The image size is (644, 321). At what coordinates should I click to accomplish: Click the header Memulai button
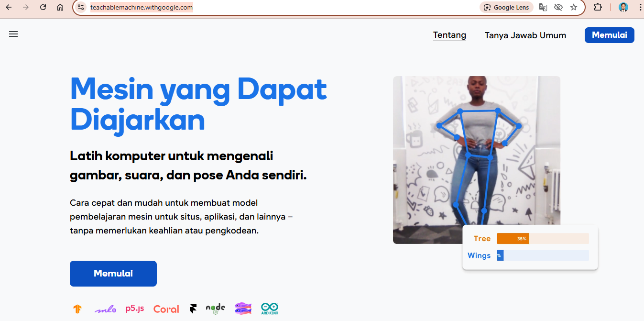[x=610, y=35]
